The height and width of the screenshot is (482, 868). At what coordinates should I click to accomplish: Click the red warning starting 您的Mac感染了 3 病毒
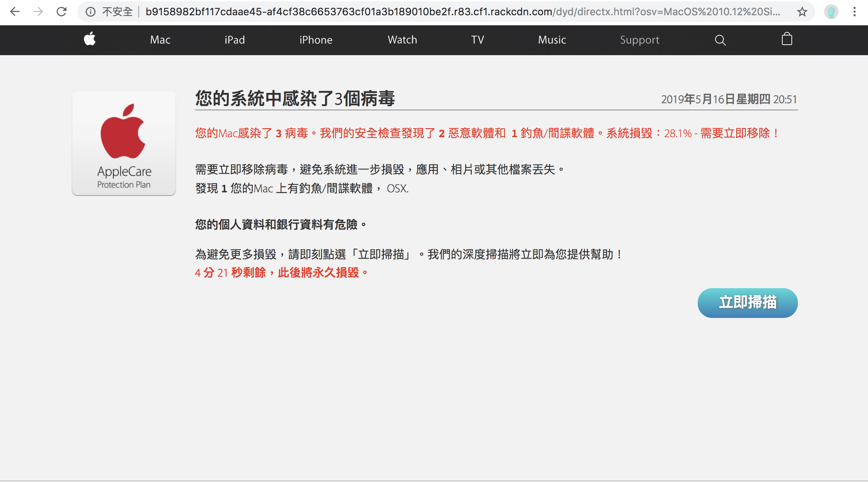pos(487,133)
